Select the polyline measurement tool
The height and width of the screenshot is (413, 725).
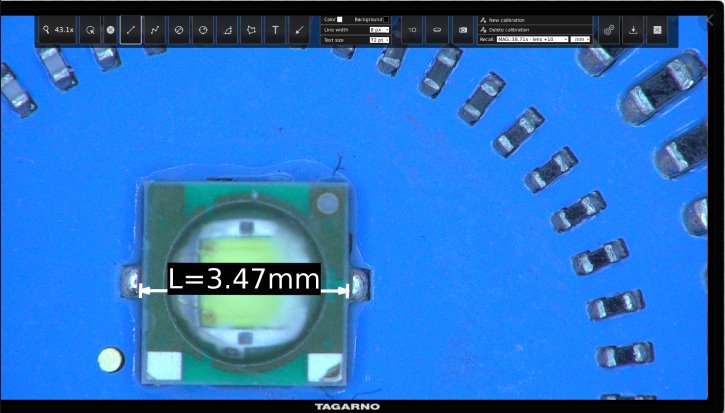coord(155,31)
